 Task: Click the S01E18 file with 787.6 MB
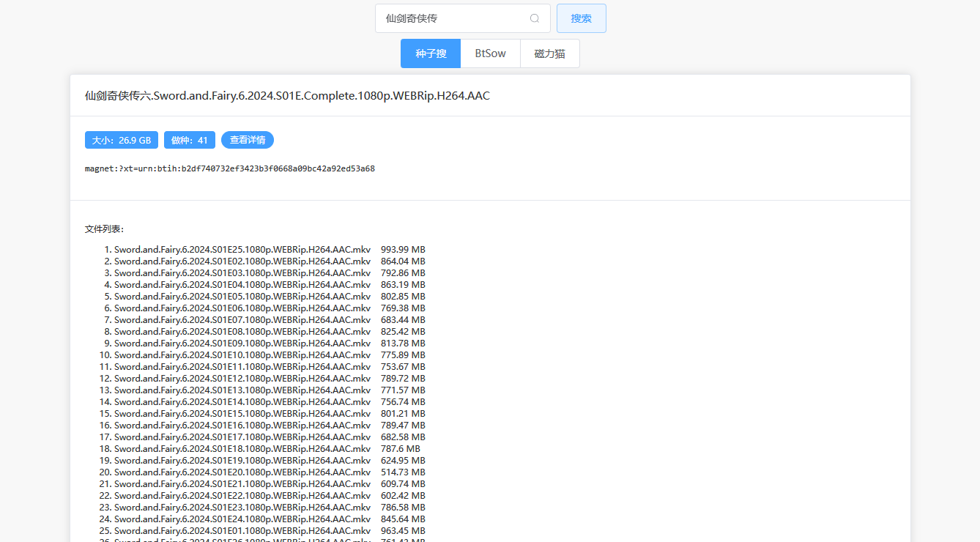pos(242,449)
